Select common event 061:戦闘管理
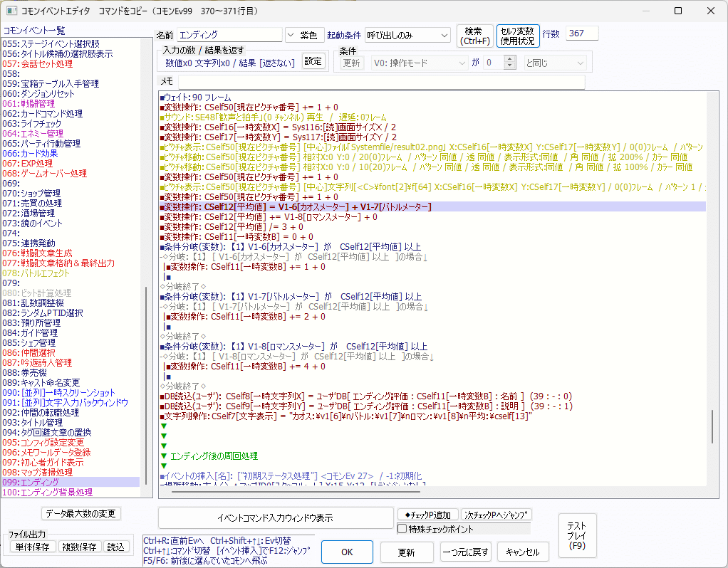 (x=71, y=103)
